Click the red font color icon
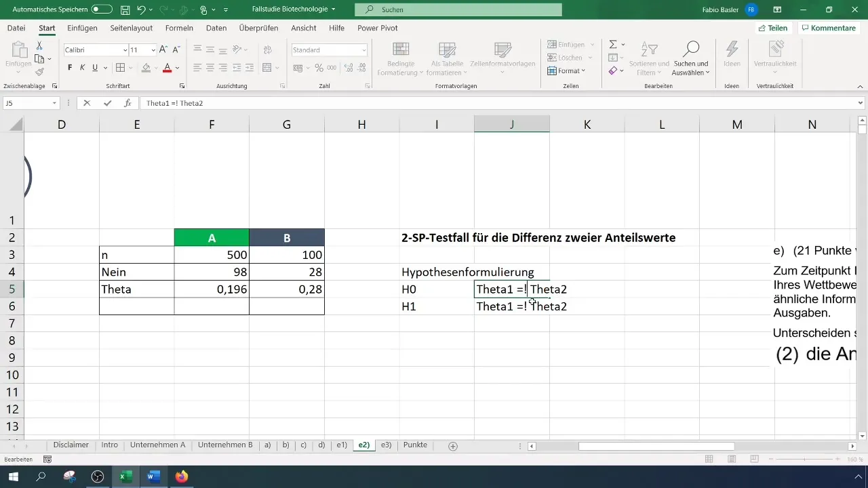 pyautogui.click(x=167, y=68)
